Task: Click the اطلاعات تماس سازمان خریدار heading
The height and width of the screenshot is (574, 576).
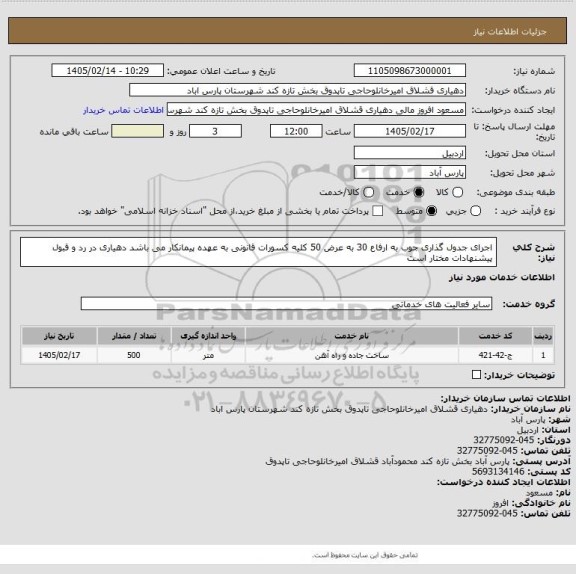Action: (505, 398)
